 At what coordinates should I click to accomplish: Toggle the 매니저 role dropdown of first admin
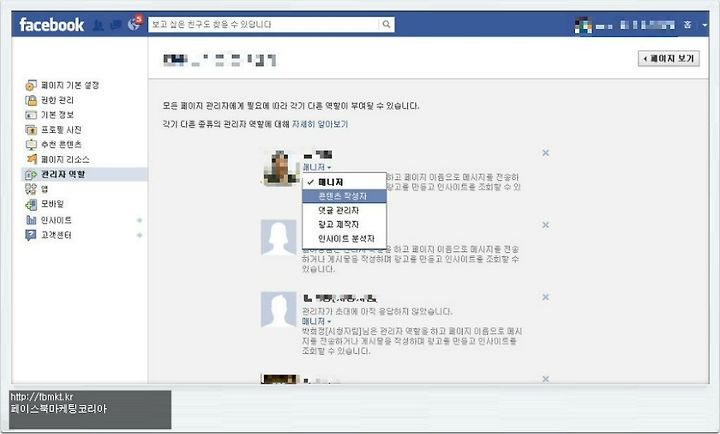click(x=316, y=167)
